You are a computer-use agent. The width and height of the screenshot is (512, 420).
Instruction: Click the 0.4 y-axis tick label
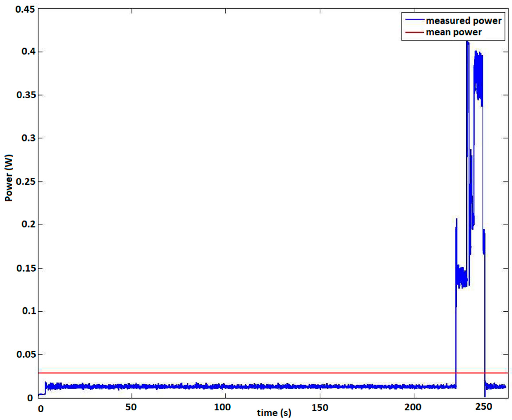tap(28, 51)
